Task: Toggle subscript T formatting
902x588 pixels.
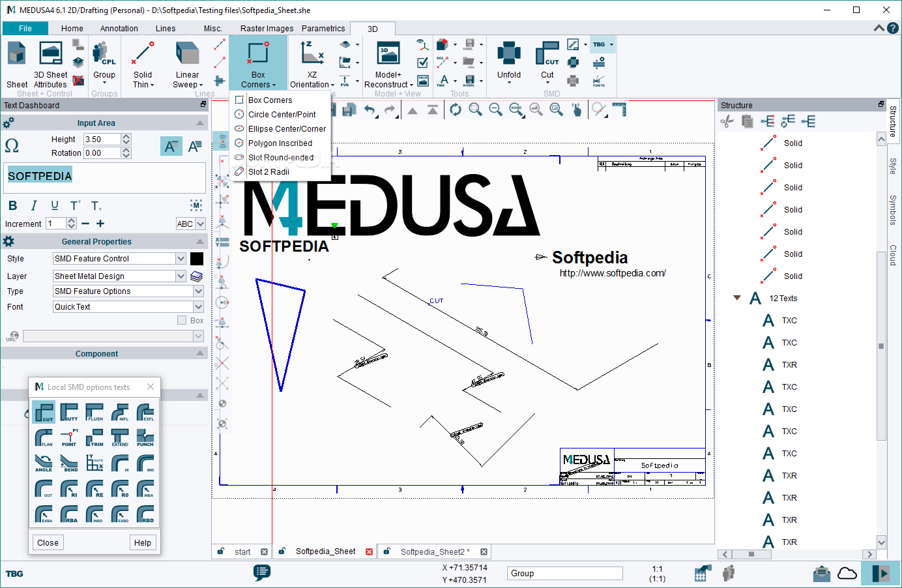Action: point(96,206)
